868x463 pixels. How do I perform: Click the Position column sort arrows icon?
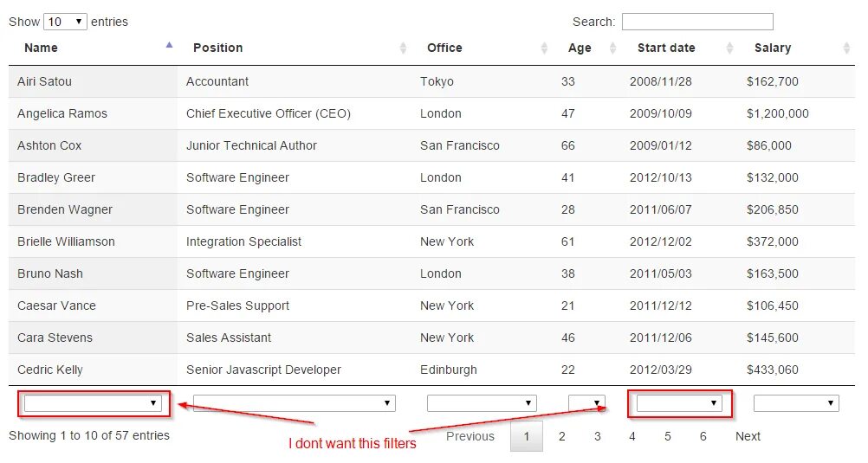click(x=403, y=48)
